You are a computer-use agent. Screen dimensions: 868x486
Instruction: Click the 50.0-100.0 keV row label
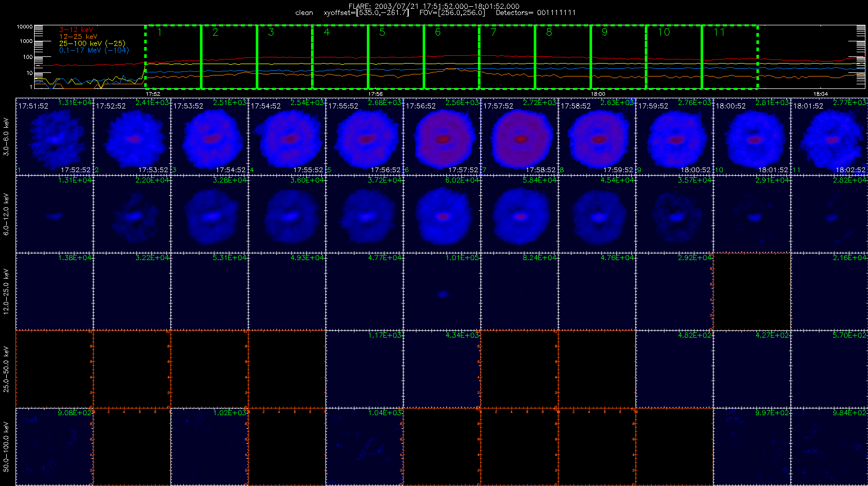pos(6,447)
